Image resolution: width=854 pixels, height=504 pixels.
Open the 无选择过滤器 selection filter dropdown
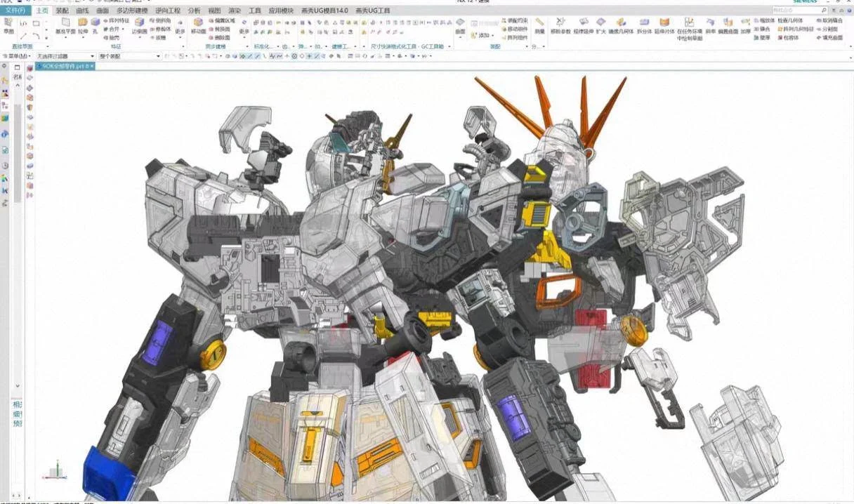65,56
